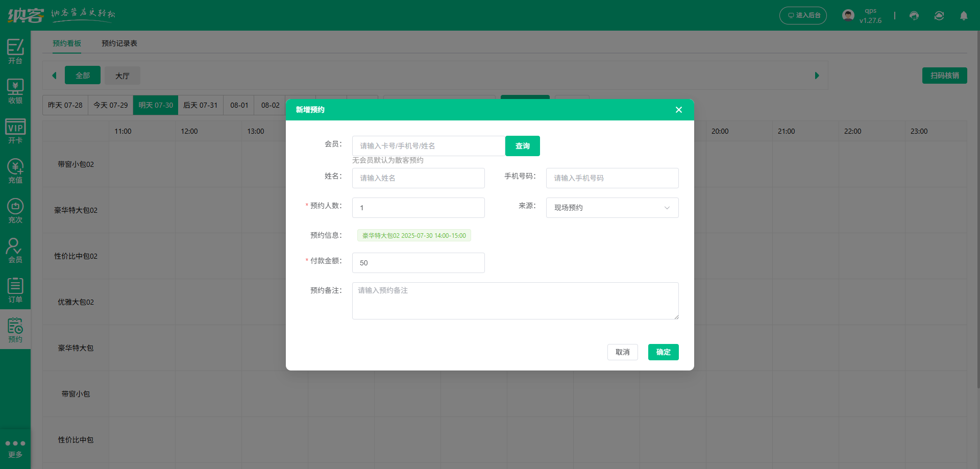The height and width of the screenshot is (469, 980).
Task: Select the 昨天 07-28 date toggle
Action: pyautogui.click(x=65, y=105)
